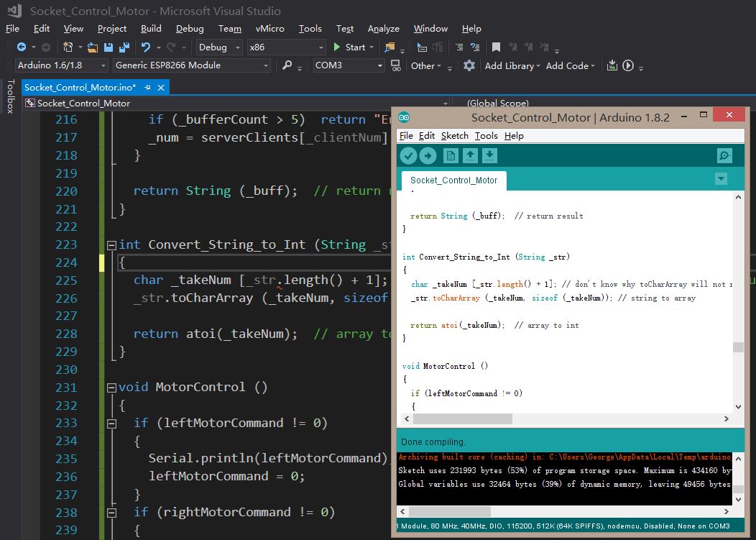756x540 pixels.
Task: Open the Help menu in Arduino IDE
Action: [x=514, y=136]
